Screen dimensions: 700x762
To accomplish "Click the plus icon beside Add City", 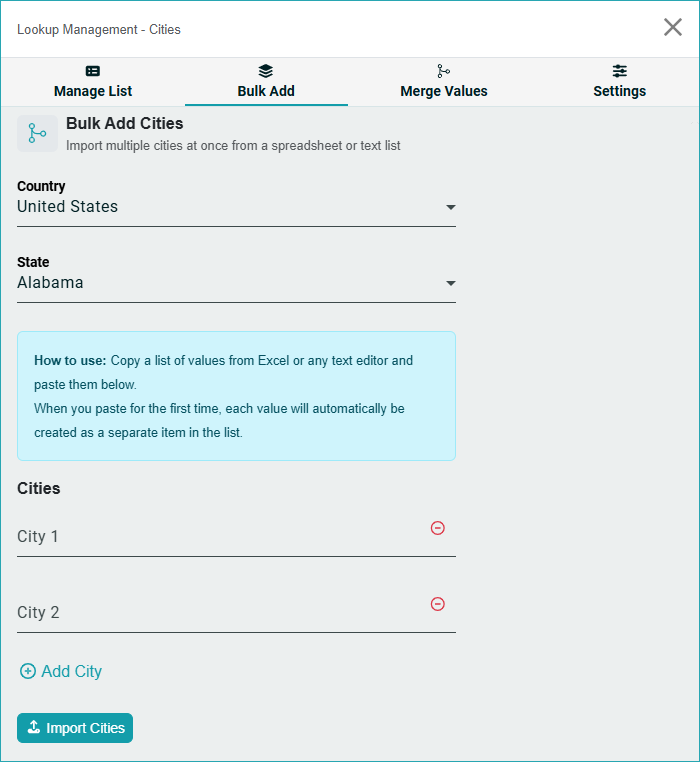I will click(28, 672).
